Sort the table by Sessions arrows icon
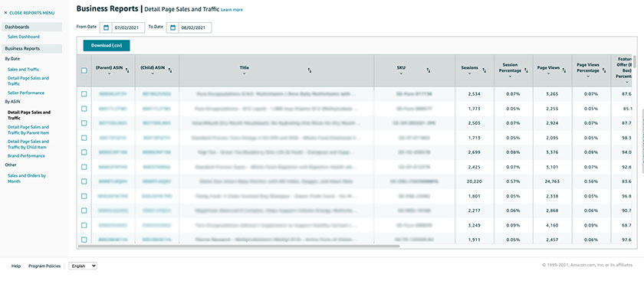Viewport: 644px width, 284px height. pos(484,70)
